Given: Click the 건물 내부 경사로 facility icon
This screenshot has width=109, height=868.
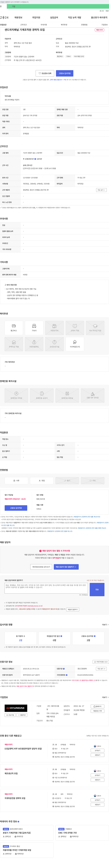Looking at the screenshot, I should [x=93, y=396].
